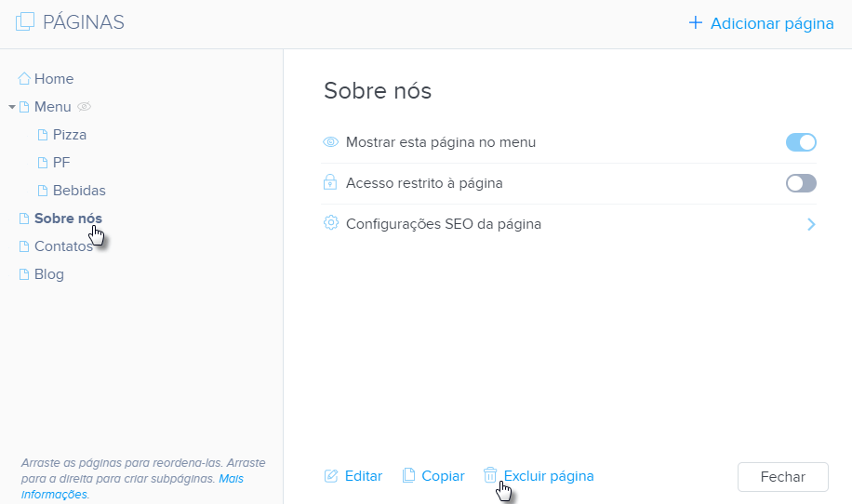Toggle the eye visibility icon beside Menu

tap(84, 107)
